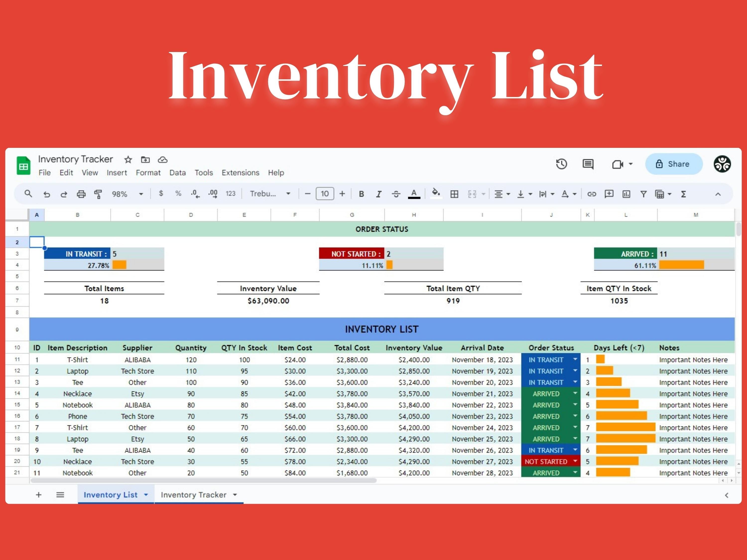Image resolution: width=747 pixels, height=560 pixels.
Task: Click the Share button
Action: pyautogui.click(x=674, y=164)
